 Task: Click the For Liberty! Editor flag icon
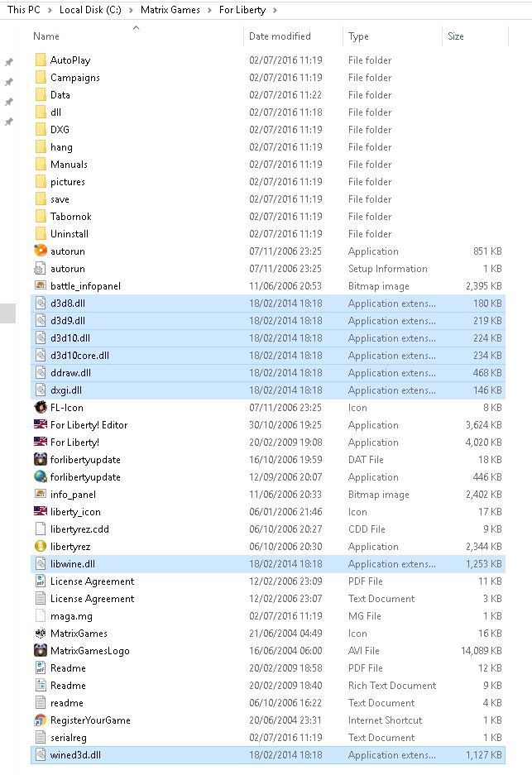41,424
